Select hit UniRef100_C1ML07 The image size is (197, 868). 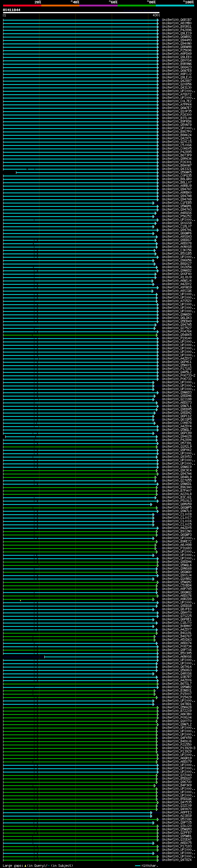(176, 226)
